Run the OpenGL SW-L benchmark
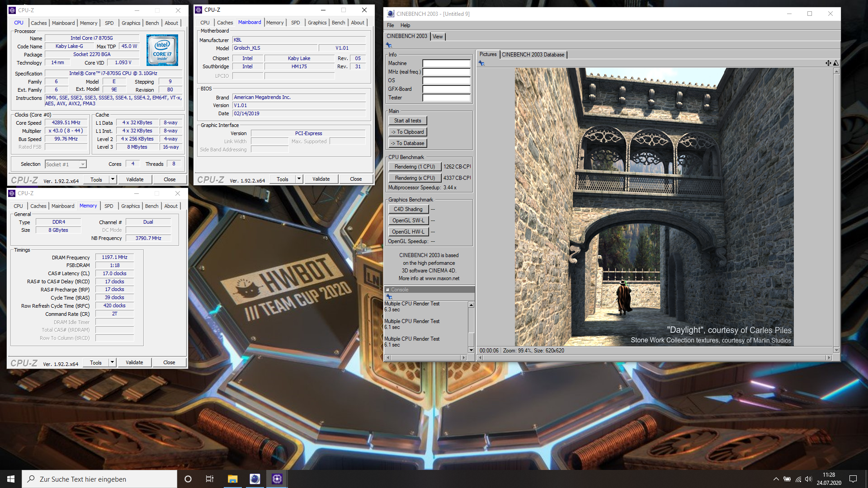 pos(408,221)
